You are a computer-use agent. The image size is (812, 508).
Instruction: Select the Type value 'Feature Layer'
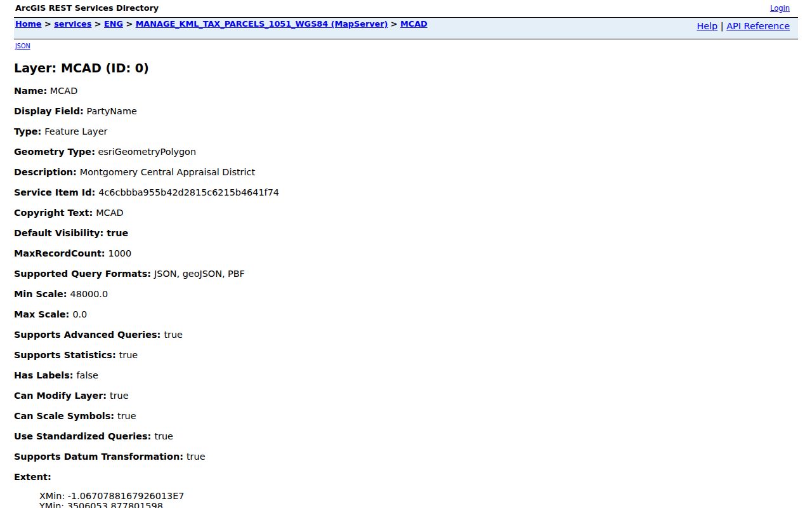76,131
